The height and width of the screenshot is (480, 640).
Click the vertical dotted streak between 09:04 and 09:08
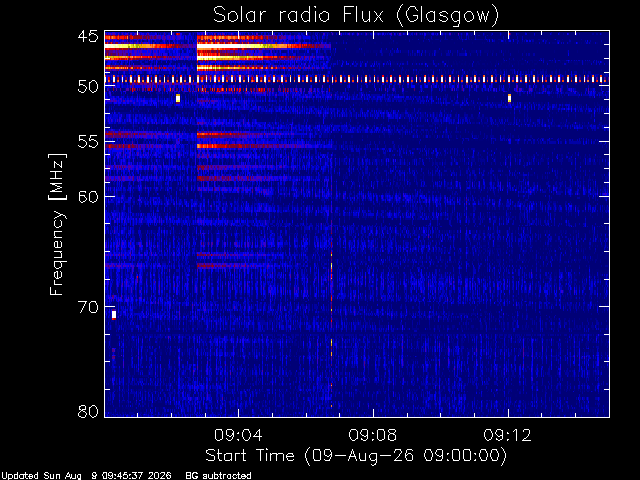point(331,314)
